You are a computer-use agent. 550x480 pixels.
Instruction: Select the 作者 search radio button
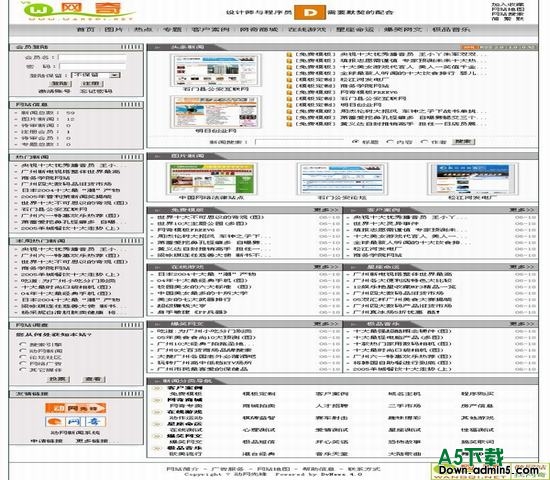(x=424, y=142)
